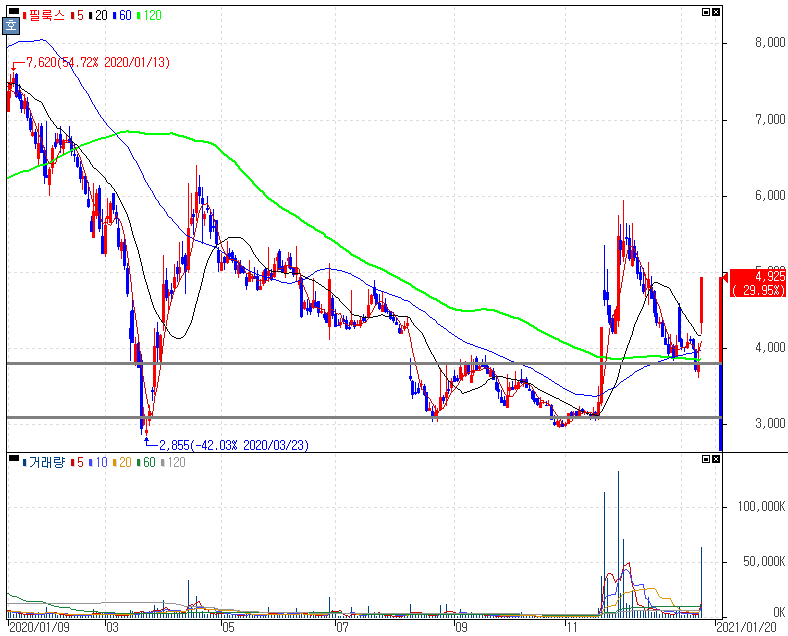
Task: Close the price chart panel
Action: click(716, 12)
